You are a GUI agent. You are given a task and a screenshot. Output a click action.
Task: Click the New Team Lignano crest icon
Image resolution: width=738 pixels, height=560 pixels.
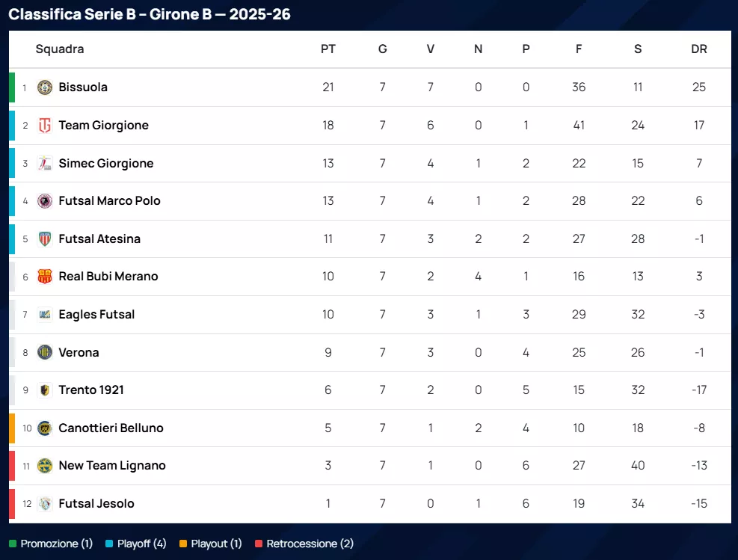45,466
